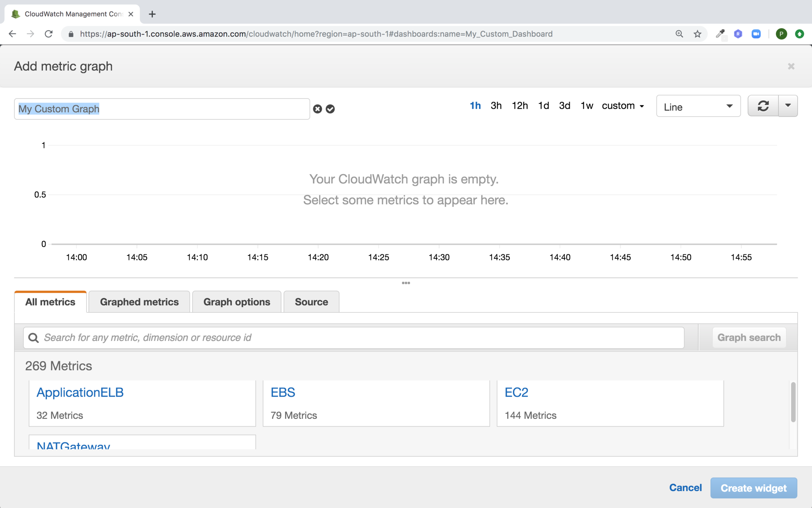Image resolution: width=812 pixels, height=508 pixels.
Task: Click the Create widget button
Action: pos(753,488)
